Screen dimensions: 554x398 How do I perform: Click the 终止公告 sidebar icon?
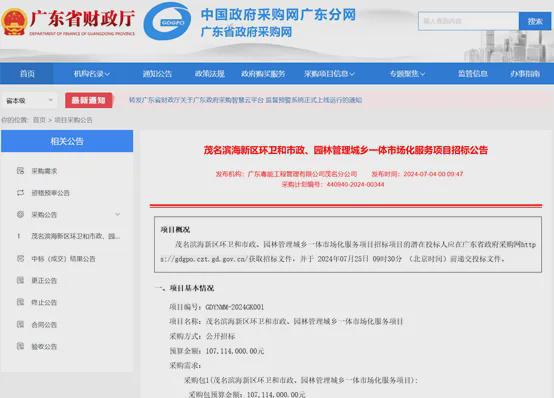tap(20, 302)
